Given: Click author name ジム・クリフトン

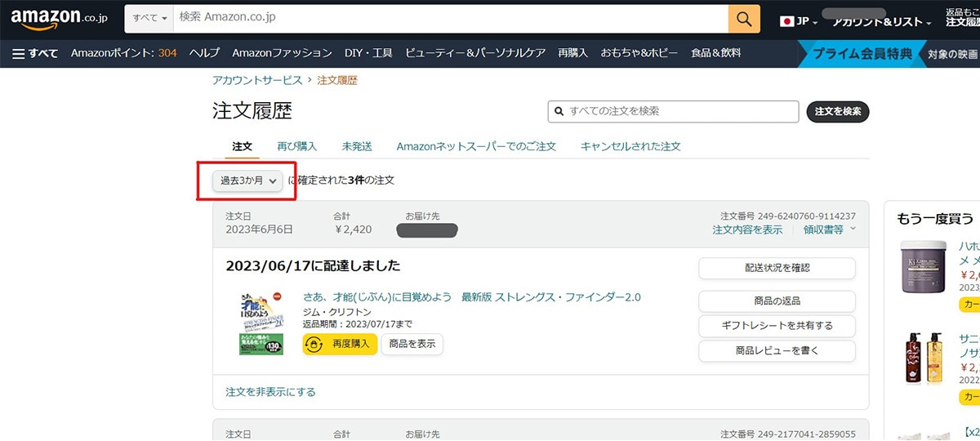Looking at the screenshot, I should click(x=337, y=312).
